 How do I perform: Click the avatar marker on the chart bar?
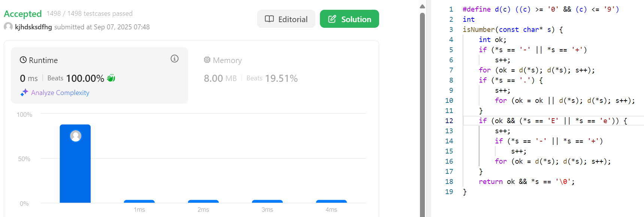click(76, 136)
